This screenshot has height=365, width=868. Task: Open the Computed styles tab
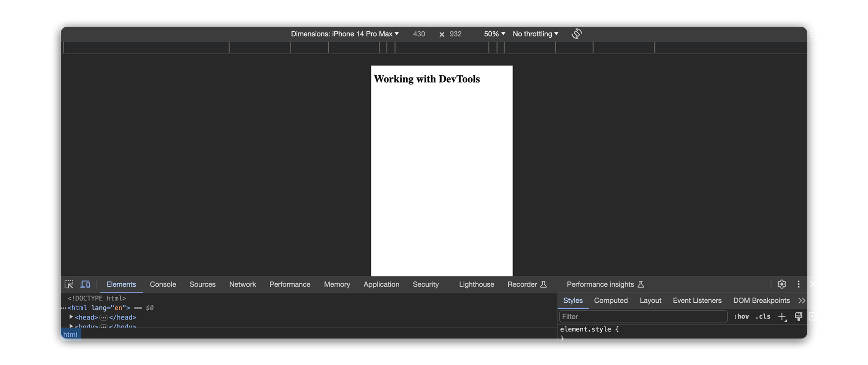click(x=611, y=301)
